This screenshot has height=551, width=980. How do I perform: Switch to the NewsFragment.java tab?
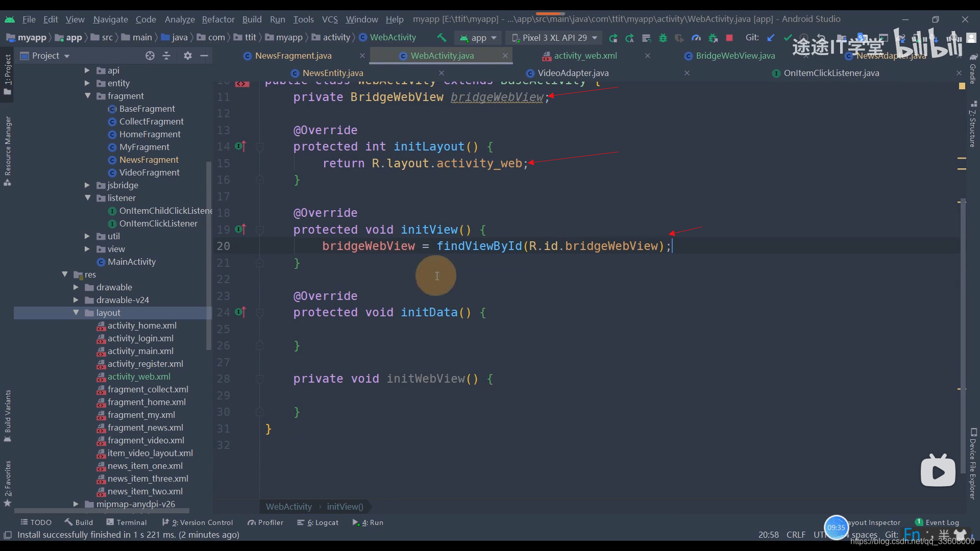pyautogui.click(x=293, y=56)
